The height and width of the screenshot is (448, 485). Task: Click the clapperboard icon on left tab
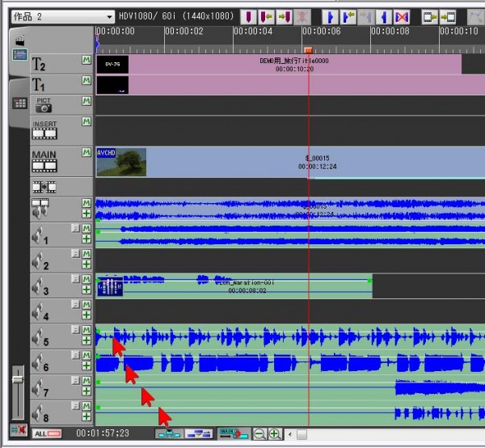(19, 40)
